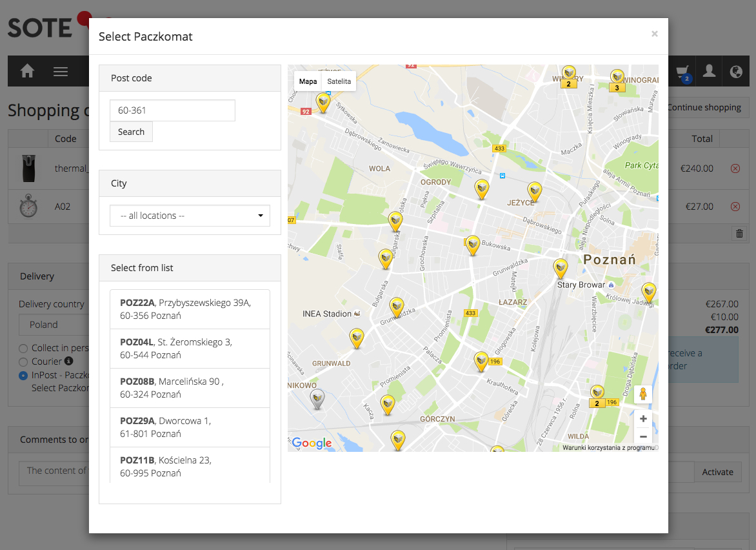Focus the comments text area behind the dialog
756x550 pixels.
[54, 473]
